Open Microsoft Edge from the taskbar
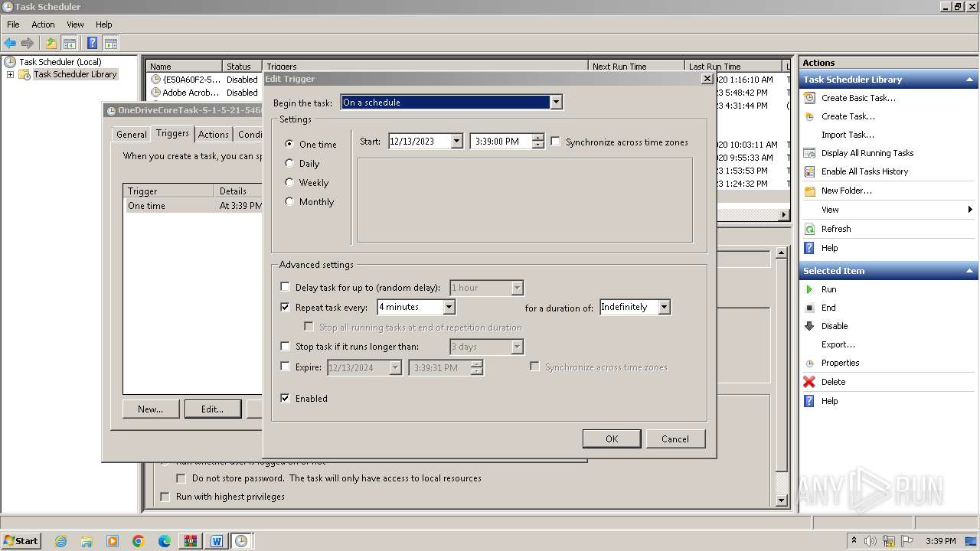 click(x=165, y=541)
